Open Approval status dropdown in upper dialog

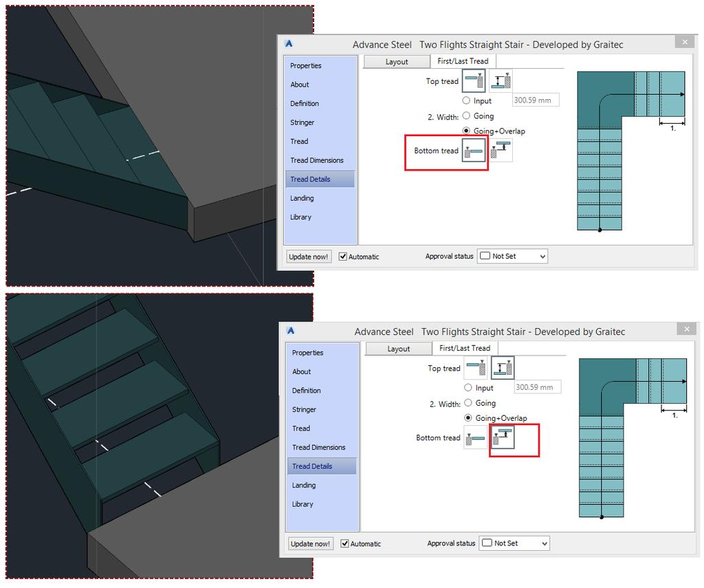[512, 256]
